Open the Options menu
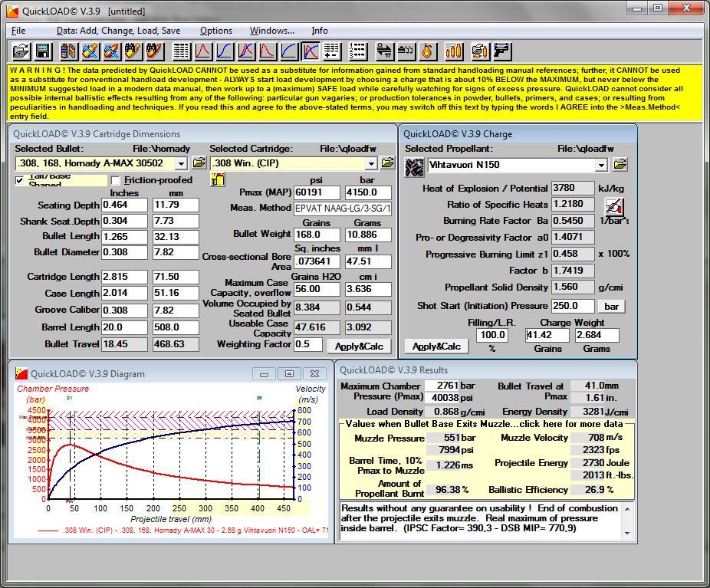710x588 pixels. 216,31
